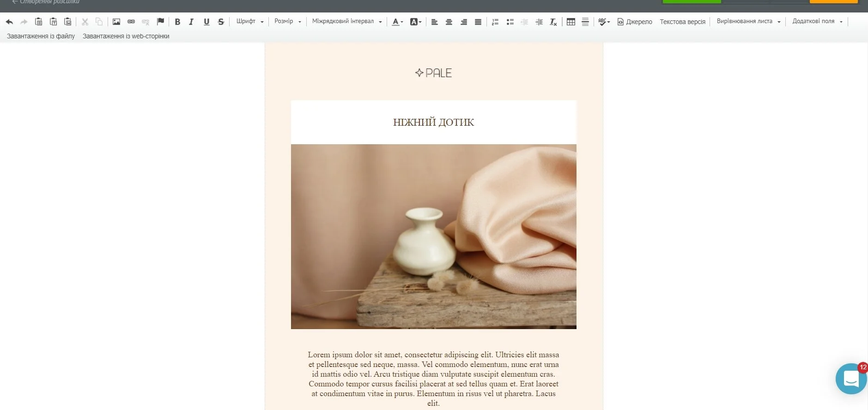Decrease indent of the paragraph

click(x=524, y=22)
